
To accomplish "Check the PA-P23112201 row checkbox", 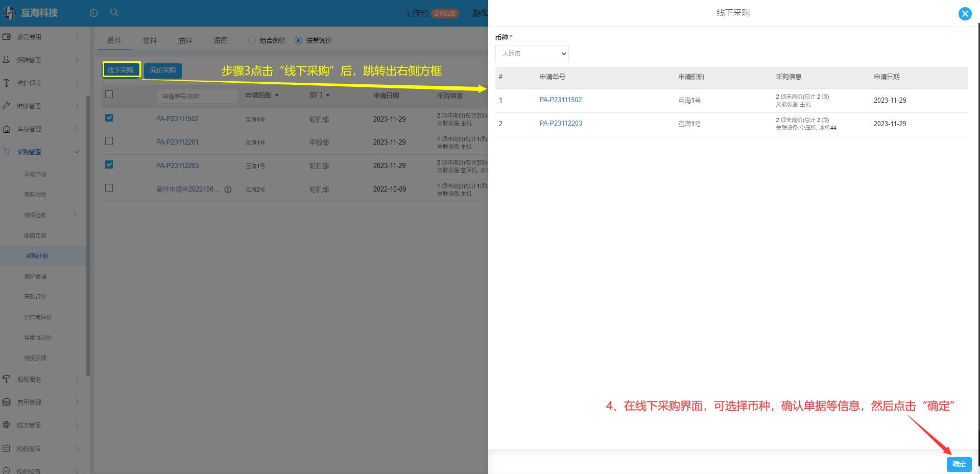I will point(109,141).
